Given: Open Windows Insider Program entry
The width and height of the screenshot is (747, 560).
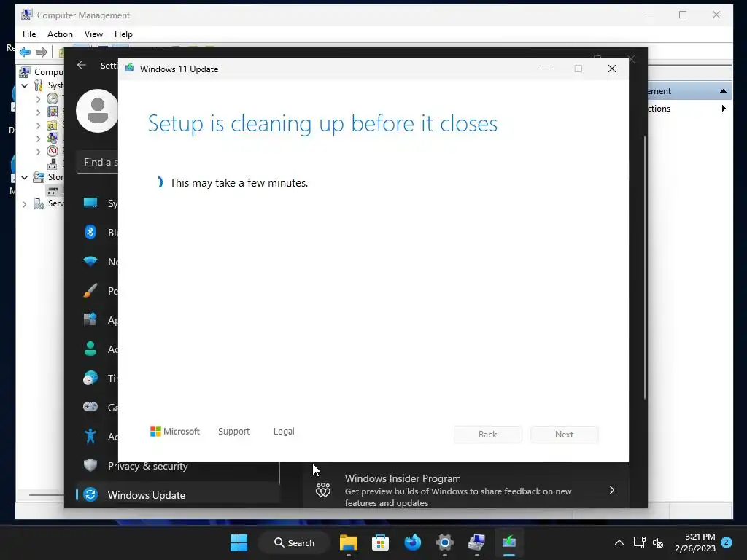Looking at the screenshot, I should click(x=466, y=490).
